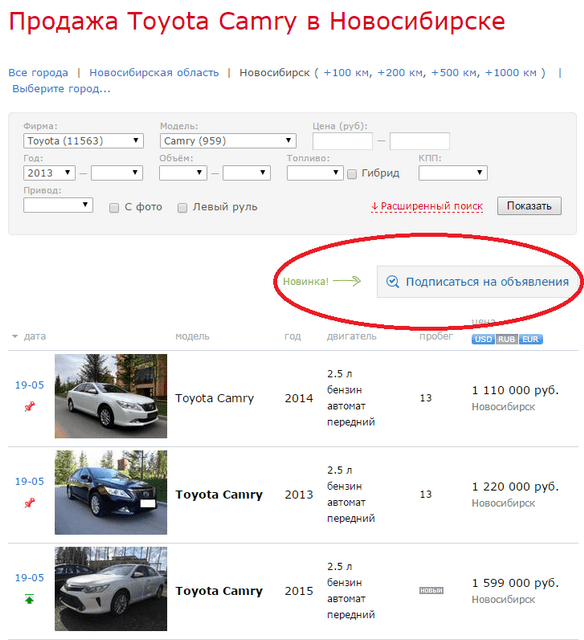Select the RUB currency badge
This screenshot has height=640, width=584.
[x=506, y=339]
